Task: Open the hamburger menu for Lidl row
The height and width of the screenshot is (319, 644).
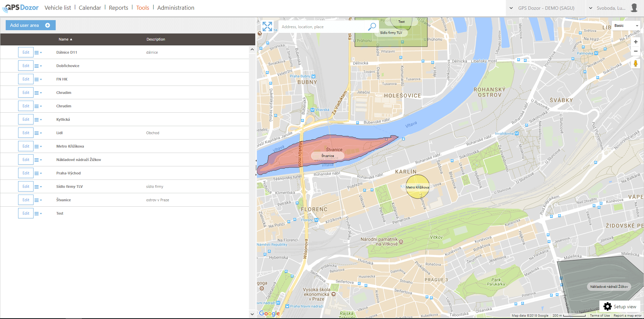Action: [x=38, y=133]
